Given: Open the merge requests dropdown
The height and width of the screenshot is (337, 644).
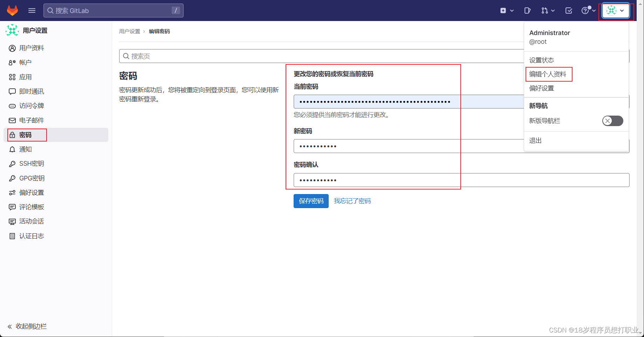Looking at the screenshot, I should [x=548, y=11].
